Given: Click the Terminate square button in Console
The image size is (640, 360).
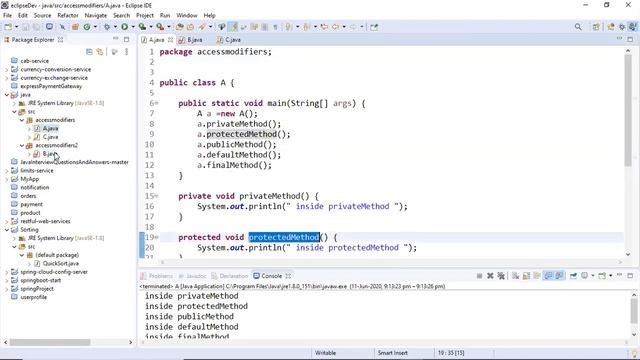Looking at the screenshot, I should pos(479,276).
